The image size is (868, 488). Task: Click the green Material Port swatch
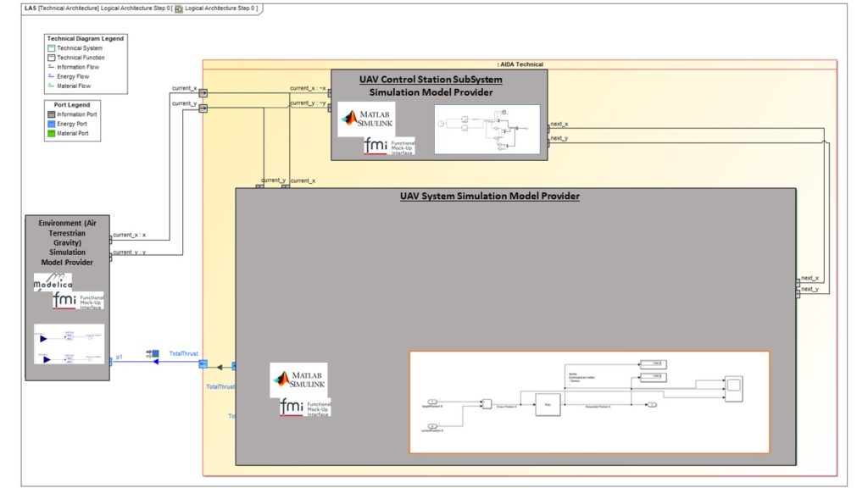(52, 133)
